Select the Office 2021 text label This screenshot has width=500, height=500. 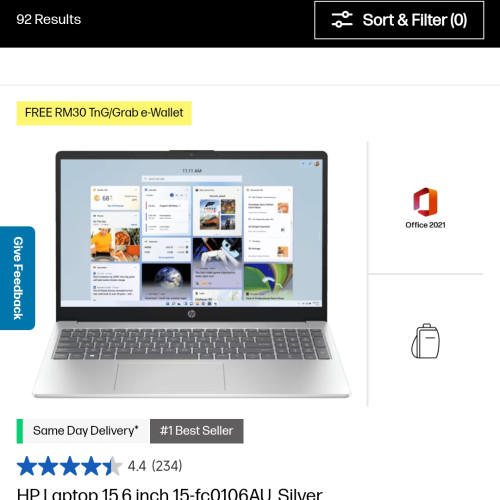[x=425, y=225]
